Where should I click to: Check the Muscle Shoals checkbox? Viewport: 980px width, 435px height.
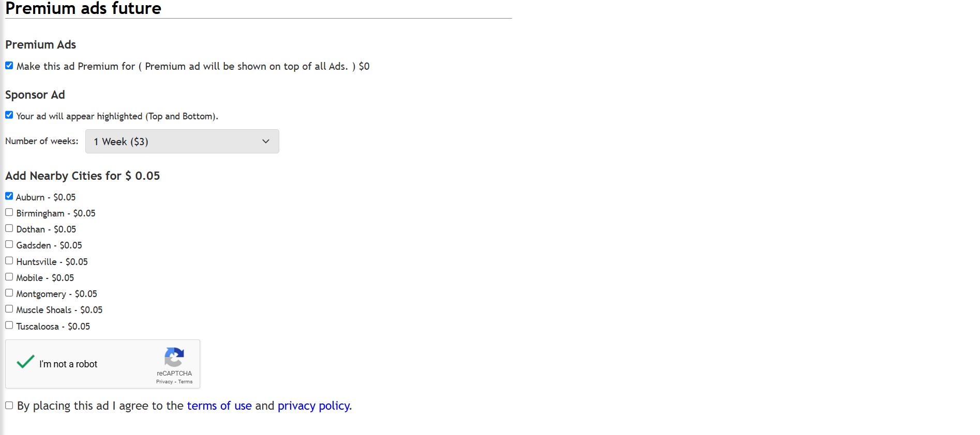(9, 309)
